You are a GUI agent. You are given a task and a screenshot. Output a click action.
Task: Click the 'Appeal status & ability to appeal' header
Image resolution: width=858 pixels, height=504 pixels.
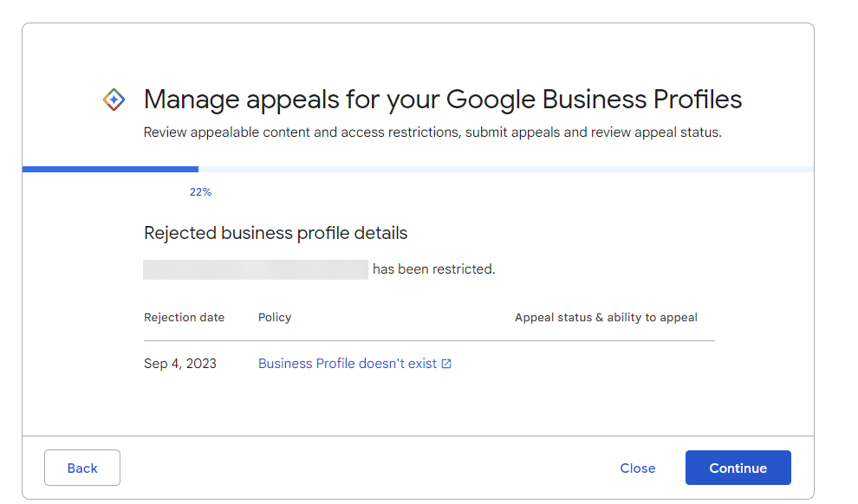tap(606, 318)
